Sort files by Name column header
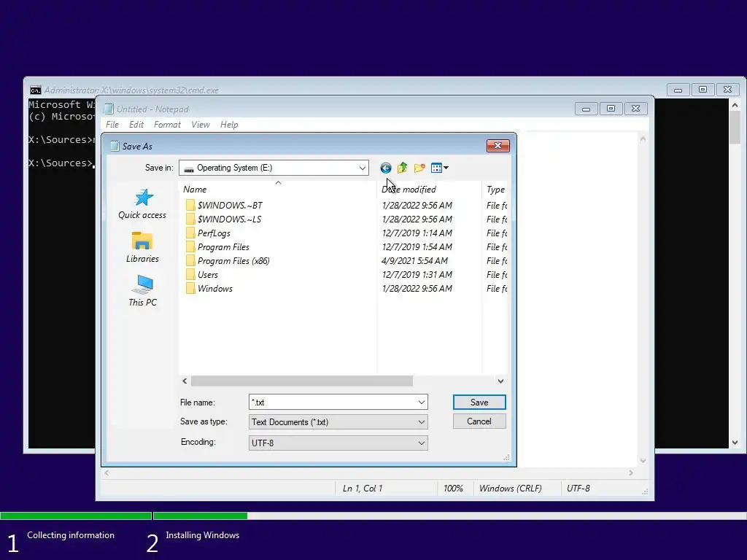Viewport: 747px width, 560px height. point(278,189)
